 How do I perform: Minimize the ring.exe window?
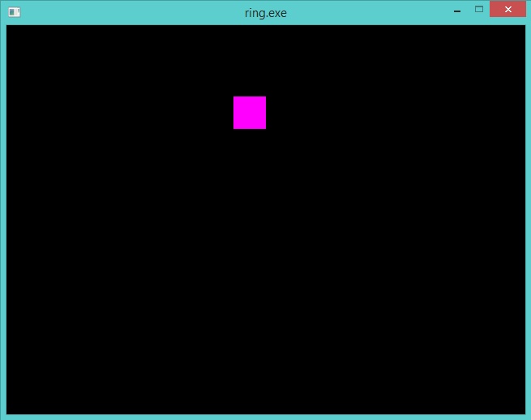[x=457, y=11]
